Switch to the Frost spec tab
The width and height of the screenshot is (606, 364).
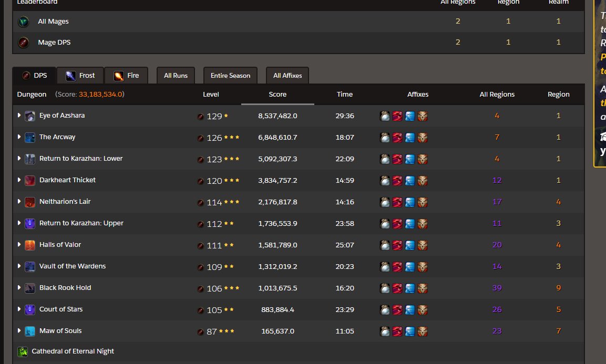click(80, 75)
